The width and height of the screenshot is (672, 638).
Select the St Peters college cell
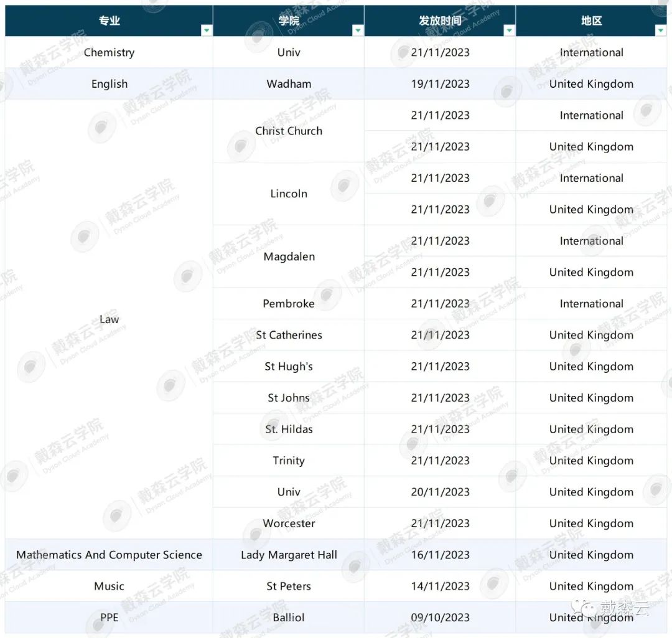coord(289,586)
